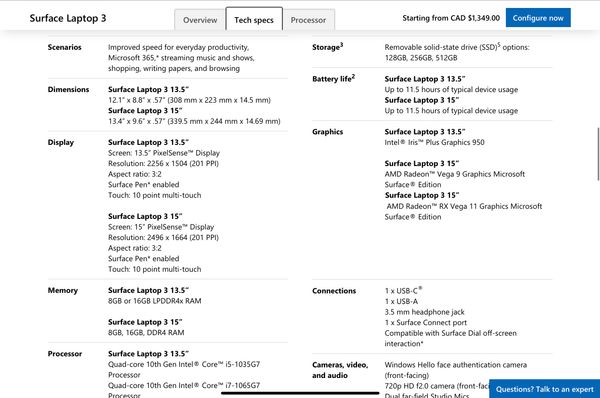Switch to the Overview tab
The width and height of the screenshot is (600, 398).
click(200, 20)
